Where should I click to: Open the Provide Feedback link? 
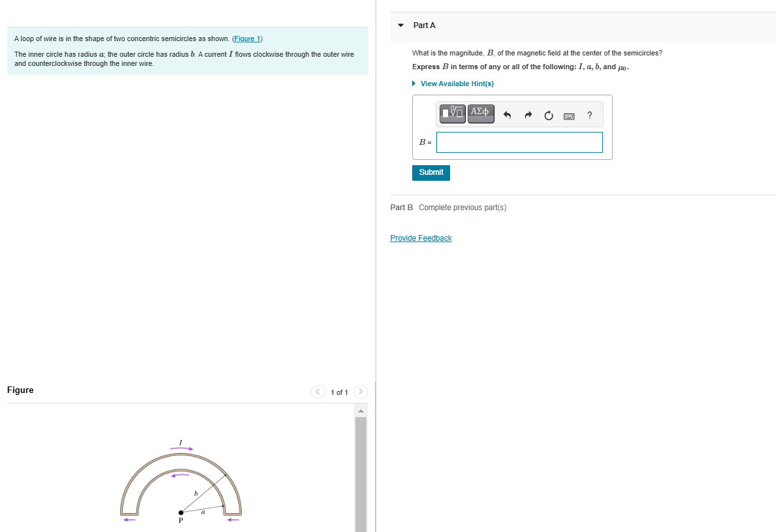(421, 238)
